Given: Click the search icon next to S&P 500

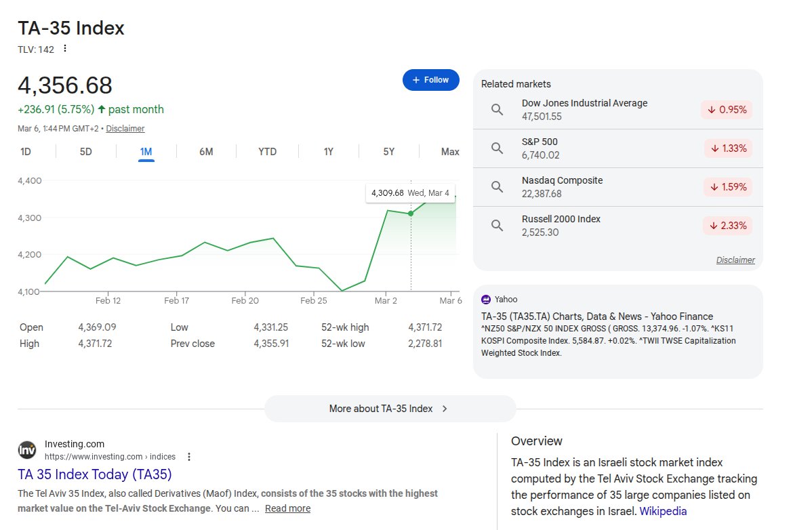Looking at the screenshot, I should point(497,148).
